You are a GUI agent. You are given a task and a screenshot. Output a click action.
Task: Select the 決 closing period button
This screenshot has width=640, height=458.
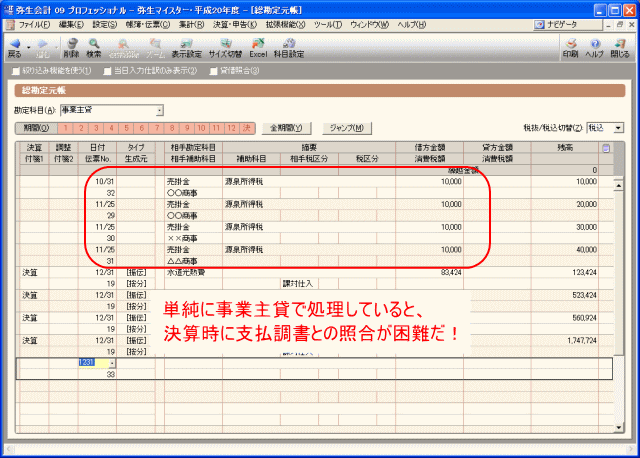[x=247, y=128]
